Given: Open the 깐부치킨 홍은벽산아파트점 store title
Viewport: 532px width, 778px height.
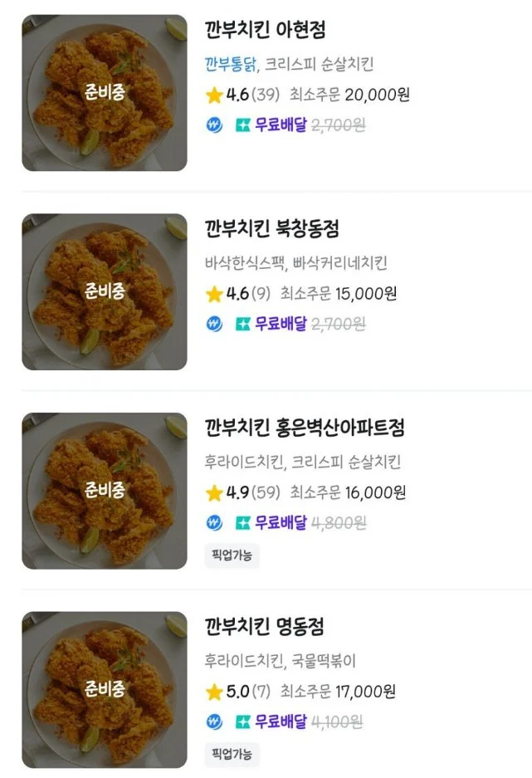Looking at the screenshot, I should pyautogui.click(x=304, y=428).
